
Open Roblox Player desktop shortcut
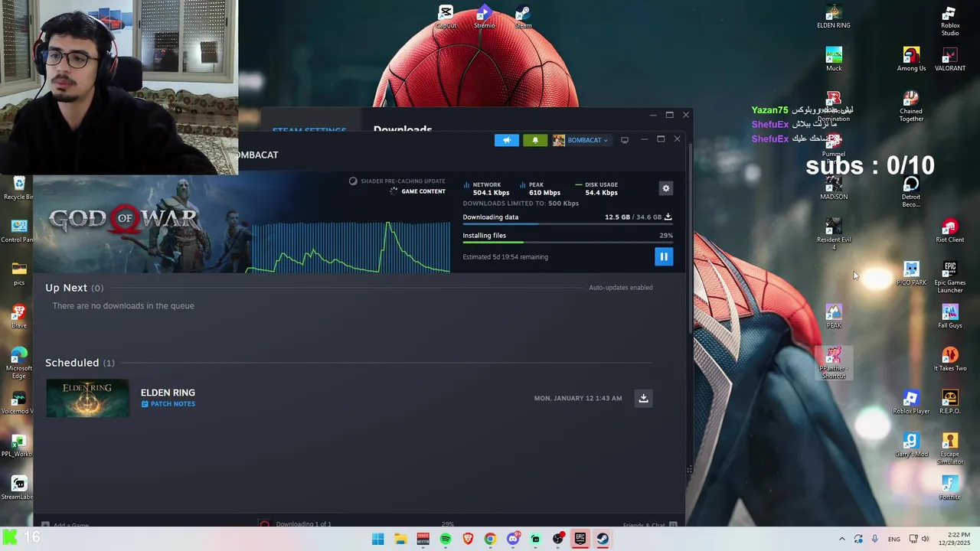coord(911,403)
